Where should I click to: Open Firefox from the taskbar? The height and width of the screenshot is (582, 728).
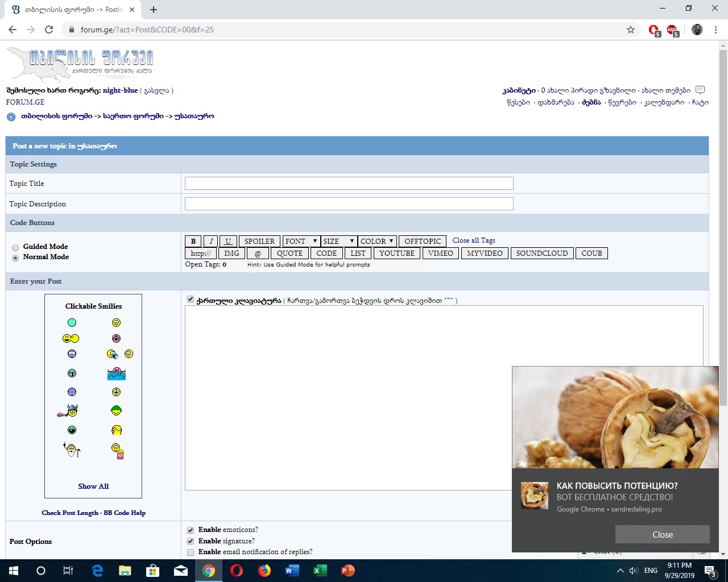[264, 571]
